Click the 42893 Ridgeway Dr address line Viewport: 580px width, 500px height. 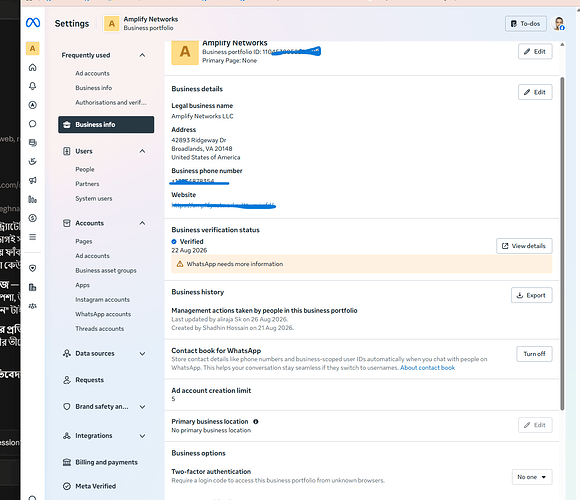click(199, 140)
